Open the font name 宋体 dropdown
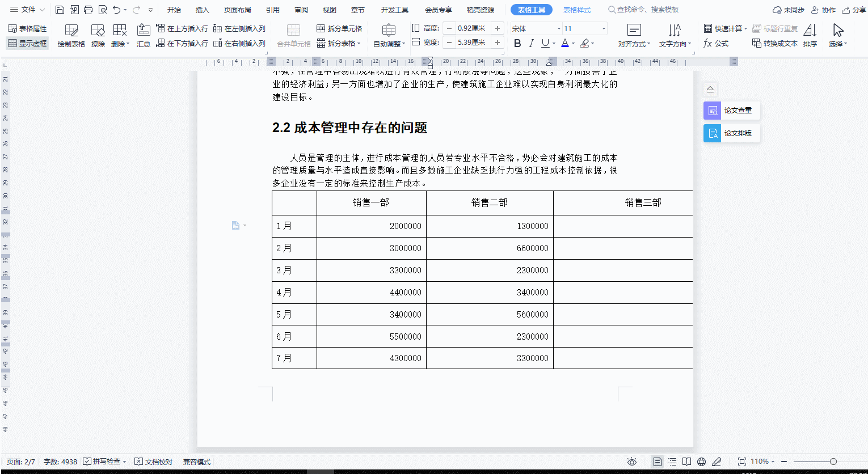Image resolution: width=868 pixels, height=474 pixels. click(559, 28)
